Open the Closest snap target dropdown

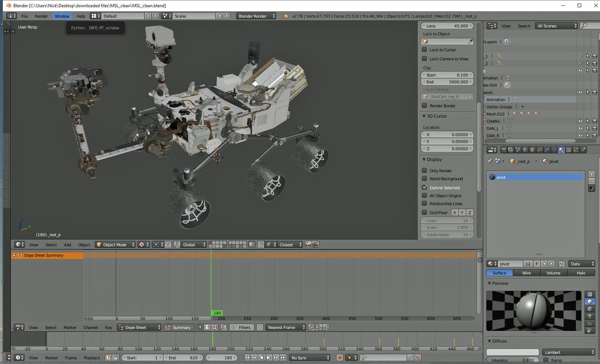290,244
